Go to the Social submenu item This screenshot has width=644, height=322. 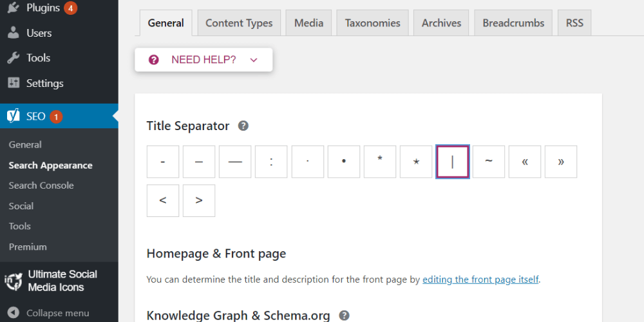21,206
